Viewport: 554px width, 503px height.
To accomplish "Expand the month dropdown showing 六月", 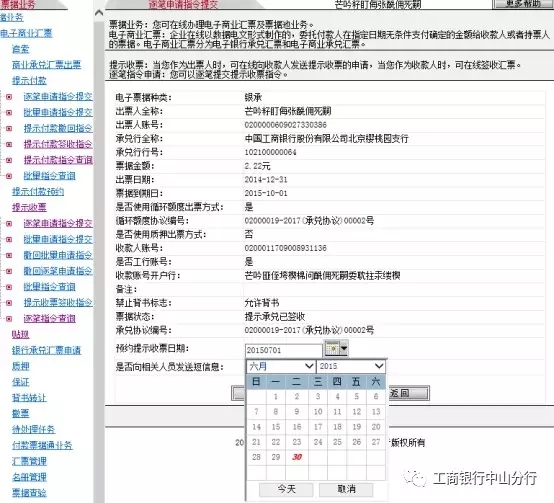I will [x=281, y=366].
